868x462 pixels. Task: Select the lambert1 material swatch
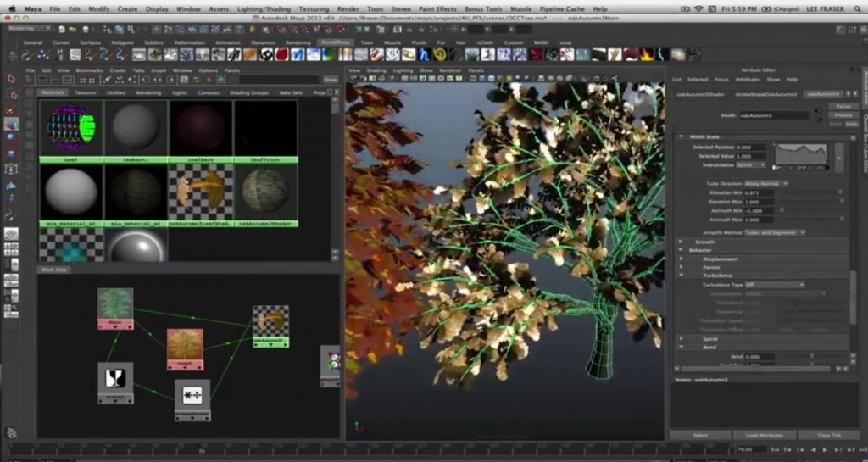[136, 127]
